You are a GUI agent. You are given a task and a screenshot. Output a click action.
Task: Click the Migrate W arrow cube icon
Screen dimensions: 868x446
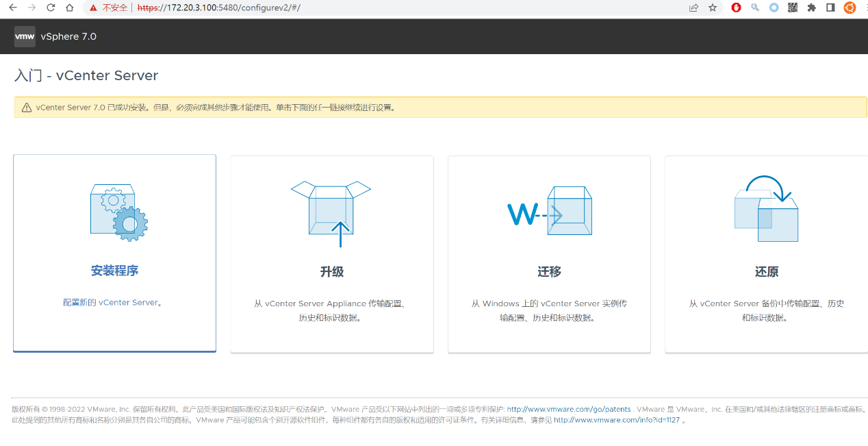coord(549,211)
